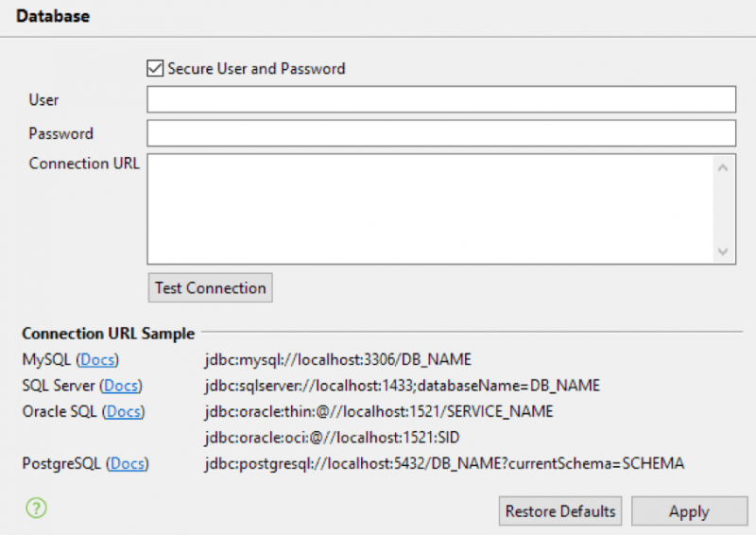Click the User input field
Image resolution: width=756 pixels, height=535 pixels.
tap(440, 99)
